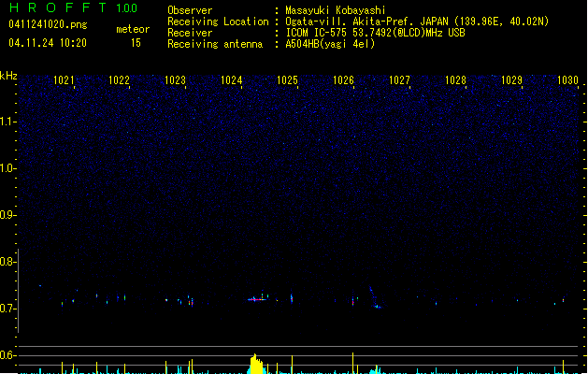Screen dimensions: 588x374
Task: Click the 0.7 kHz frequency axis label
Action: (x=7, y=309)
